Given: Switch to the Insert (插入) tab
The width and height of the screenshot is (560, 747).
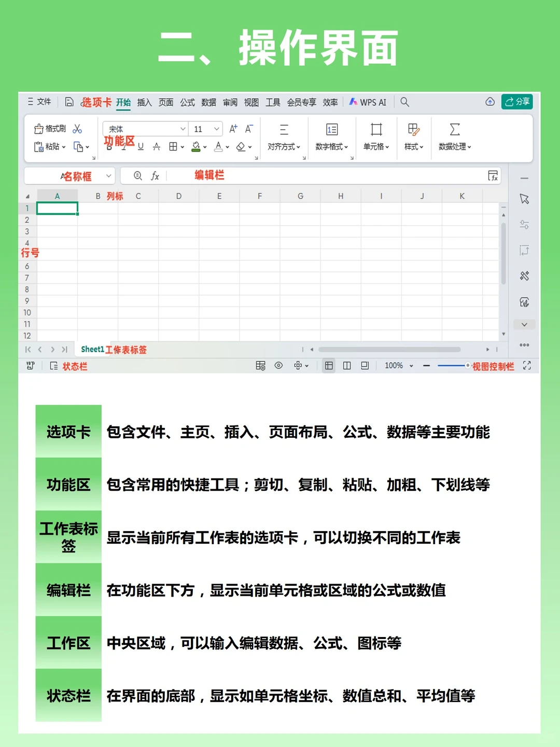Looking at the screenshot, I should click(144, 102).
